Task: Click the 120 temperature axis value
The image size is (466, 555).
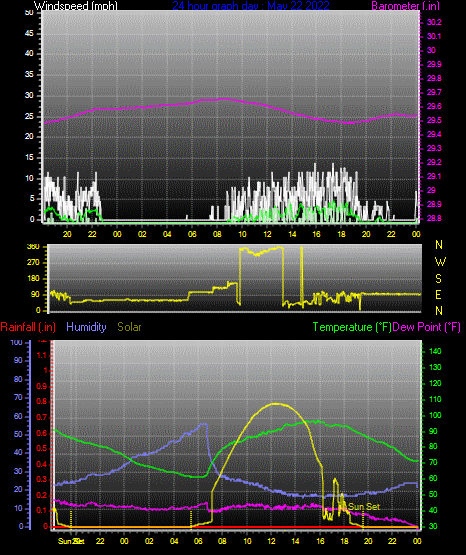Action: coord(435,383)
